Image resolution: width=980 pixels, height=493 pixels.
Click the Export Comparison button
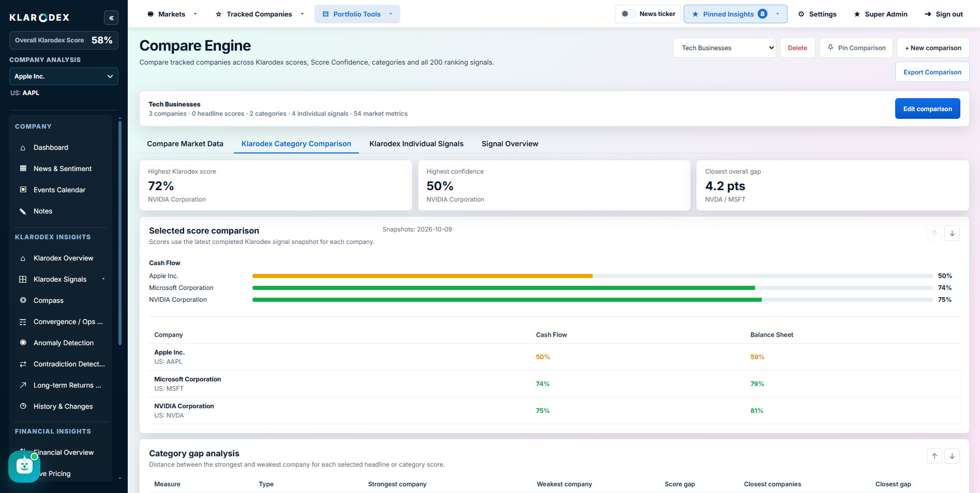(x=932, y=72)
